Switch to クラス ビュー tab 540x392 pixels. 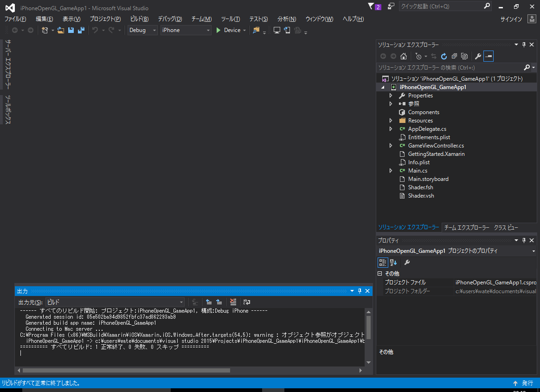(x=506, y=228)
